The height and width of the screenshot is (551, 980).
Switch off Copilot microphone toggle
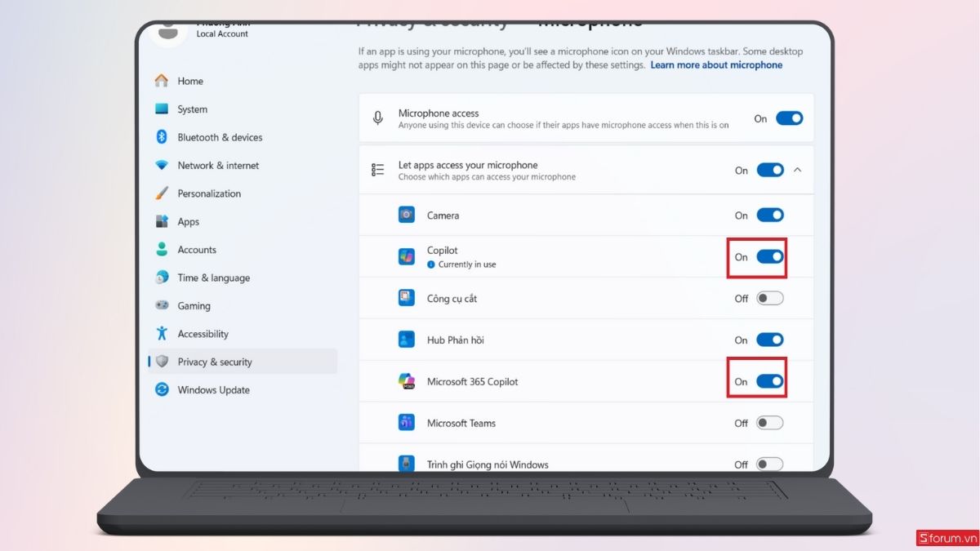[x=770, y=257]
